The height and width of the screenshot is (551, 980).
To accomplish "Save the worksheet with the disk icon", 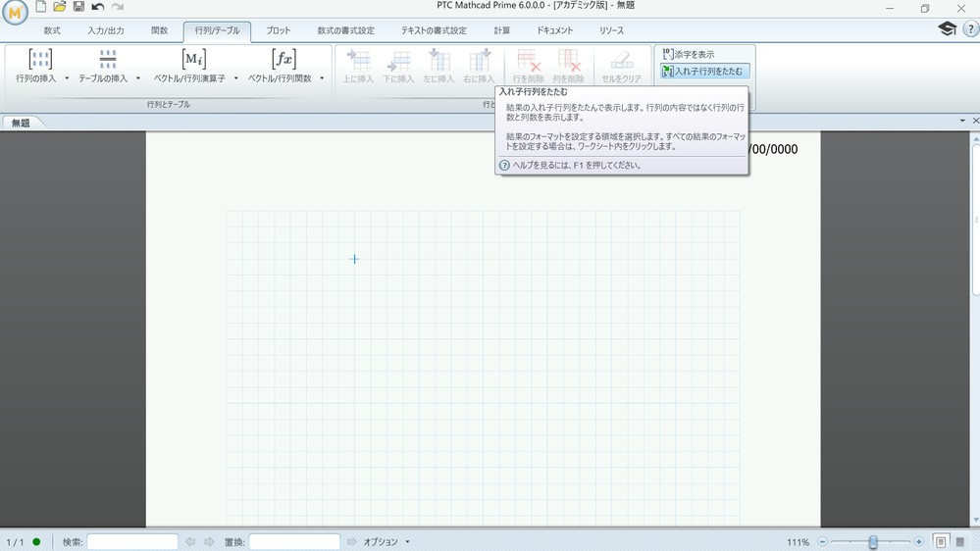I will click(78, 7).
